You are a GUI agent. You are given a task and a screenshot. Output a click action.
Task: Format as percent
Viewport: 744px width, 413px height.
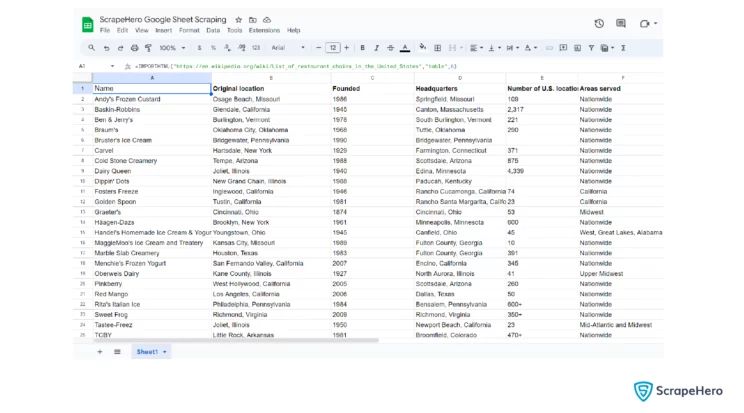[214, 48]
